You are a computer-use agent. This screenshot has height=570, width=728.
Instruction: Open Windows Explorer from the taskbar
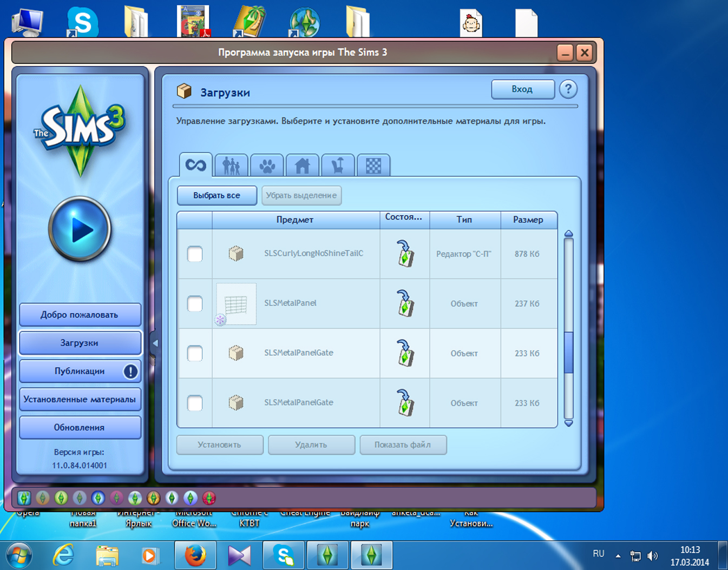coord(107,555)
